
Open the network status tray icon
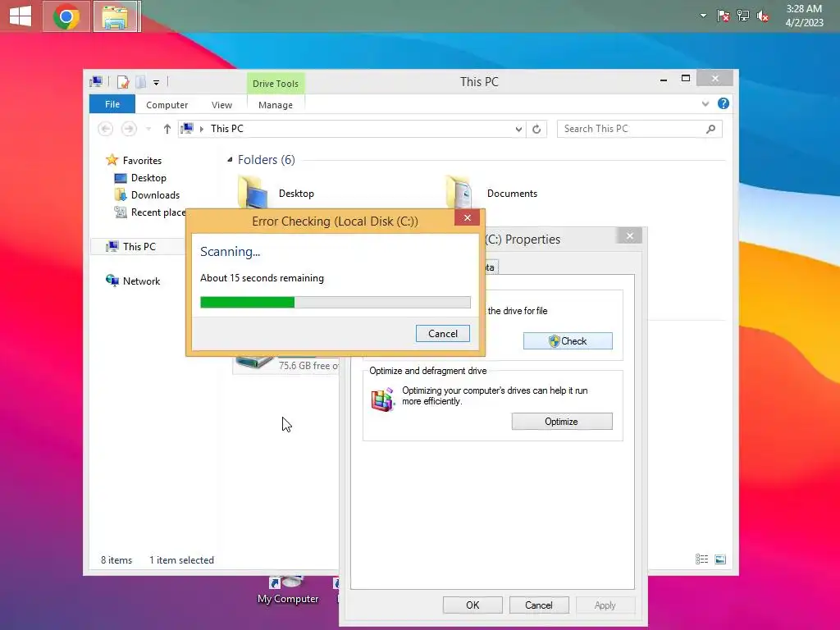click(743, 16)
